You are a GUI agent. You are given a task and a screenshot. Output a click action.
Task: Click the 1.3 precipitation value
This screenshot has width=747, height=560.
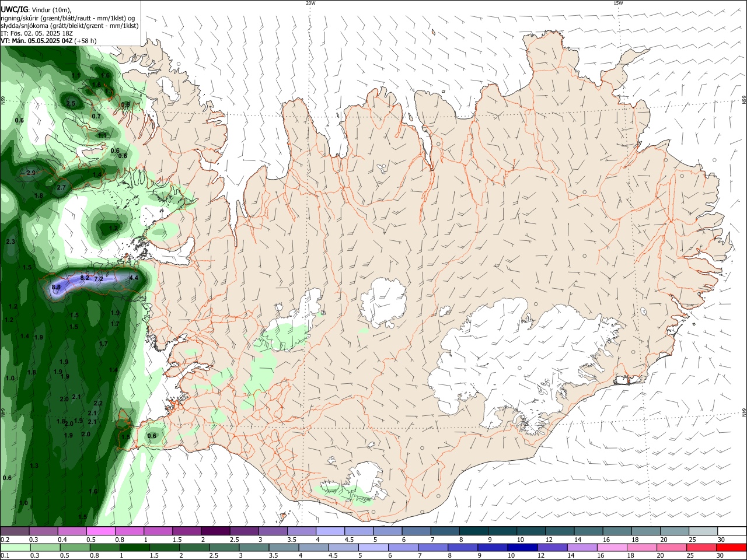click(x=34, y=466)
